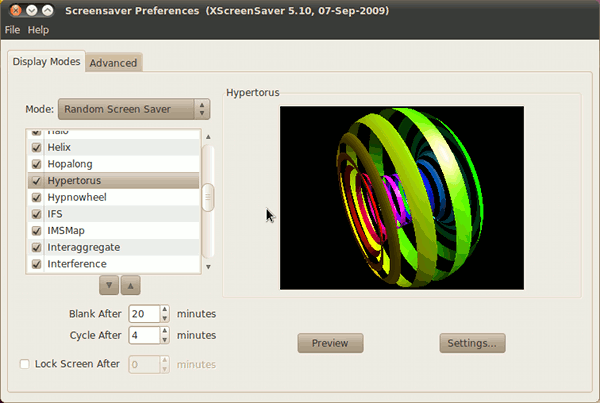Click the down arrow button below list
Image resolution: width=600 pixels, height=403 pixels.
109,285
